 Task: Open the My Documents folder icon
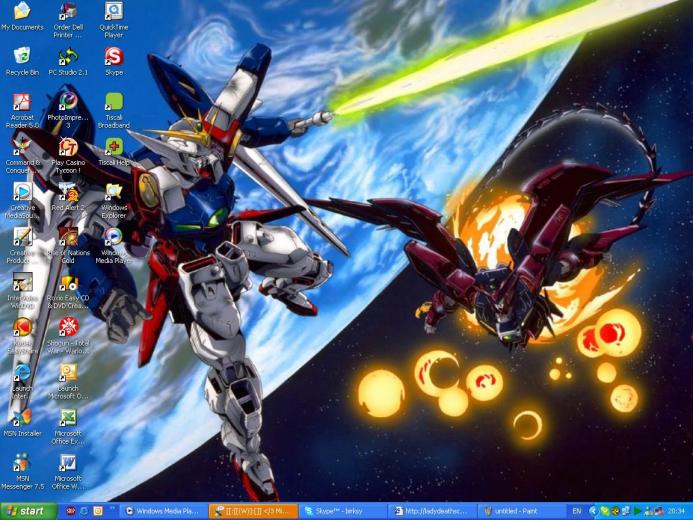(x=22, y=17)
